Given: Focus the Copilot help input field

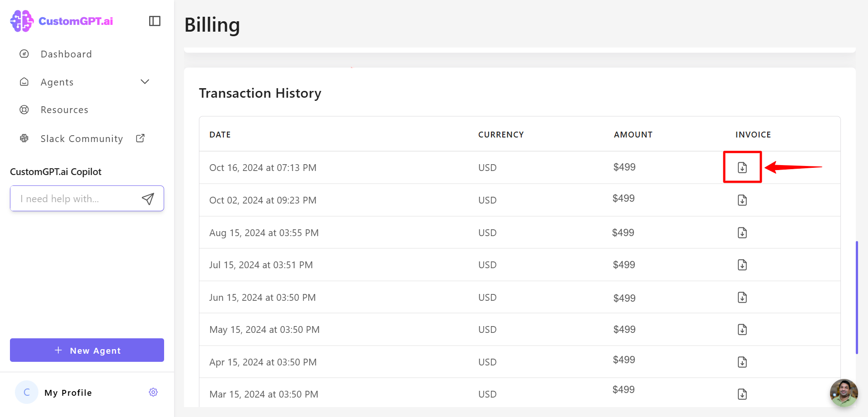Looking at the screenshot, I should [75, 199].
